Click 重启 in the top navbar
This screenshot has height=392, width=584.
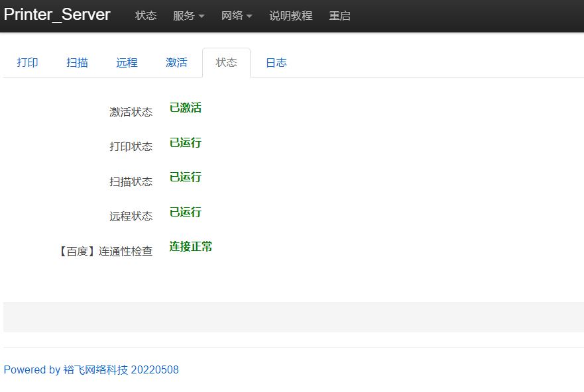coord(339,16)
